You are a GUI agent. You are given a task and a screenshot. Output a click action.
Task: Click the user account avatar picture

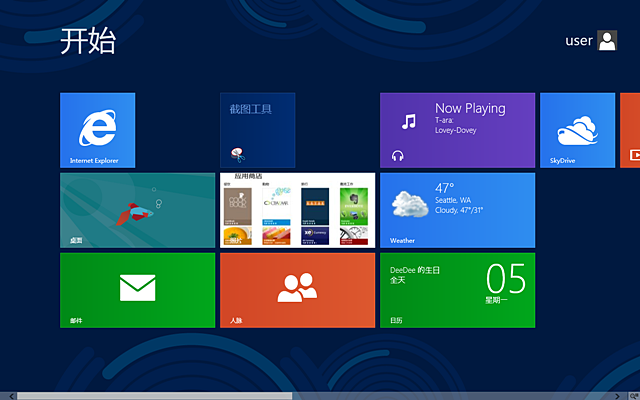[607, 40]
